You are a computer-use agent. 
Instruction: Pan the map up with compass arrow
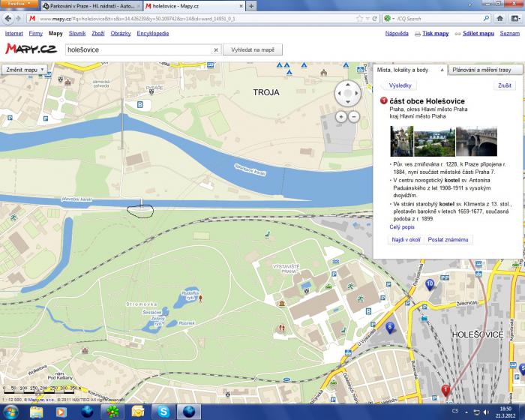[346, 85]
